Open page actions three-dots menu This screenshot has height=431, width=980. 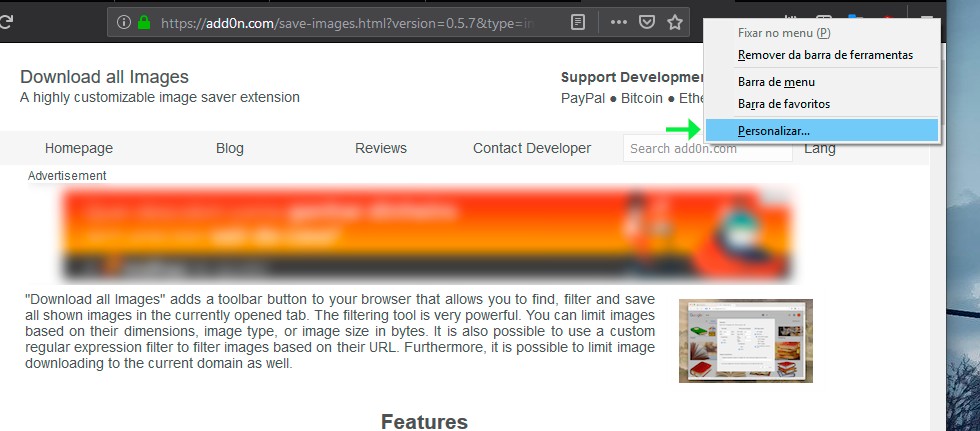pyautogui.click(x=618, y=22)
